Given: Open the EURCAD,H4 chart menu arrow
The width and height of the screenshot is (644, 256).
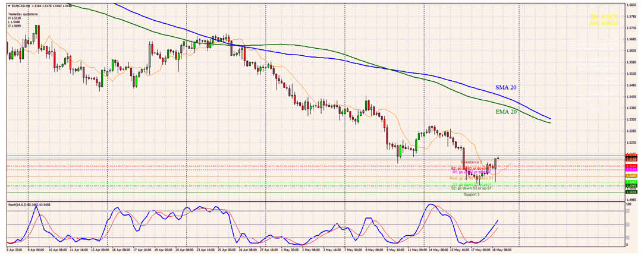Looking at the screenshot, I should (9, 5).
